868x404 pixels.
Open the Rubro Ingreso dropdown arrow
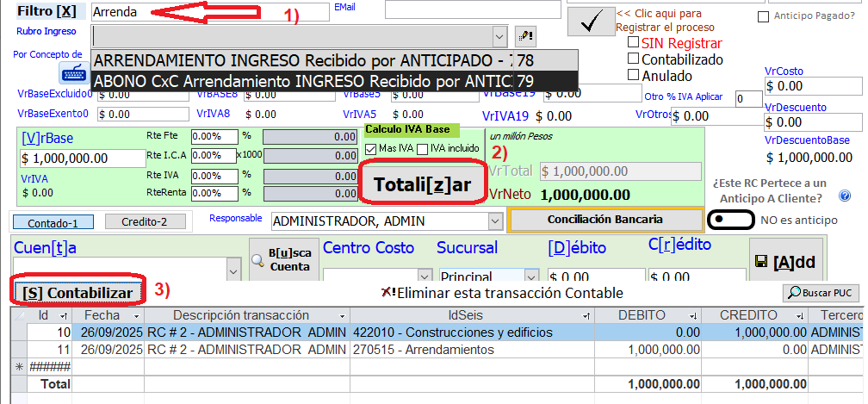click(499, 35)
